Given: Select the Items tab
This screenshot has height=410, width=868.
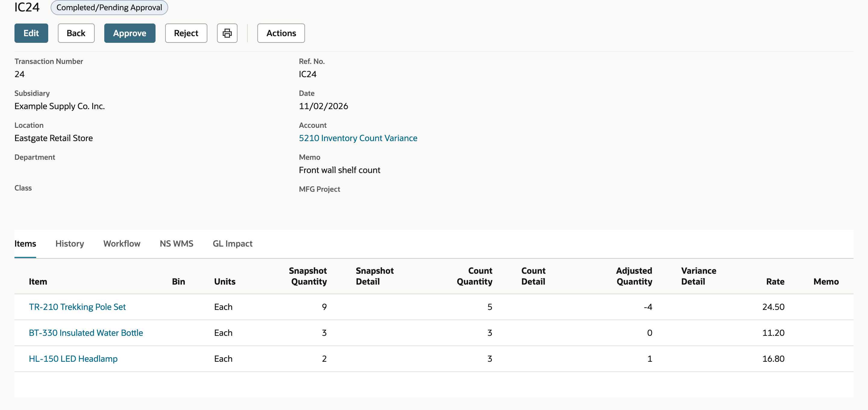Looking at the screenshot, I should click(x=25, y=244).
